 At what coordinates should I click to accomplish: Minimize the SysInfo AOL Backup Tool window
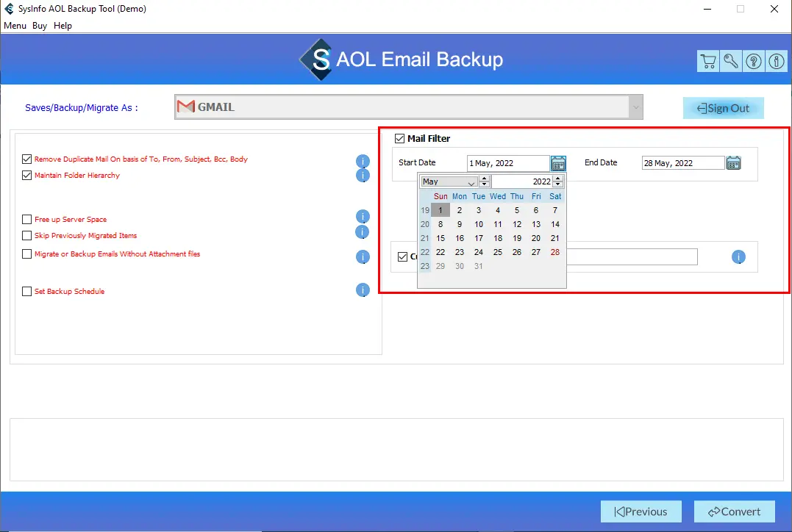tap(707, 9)
